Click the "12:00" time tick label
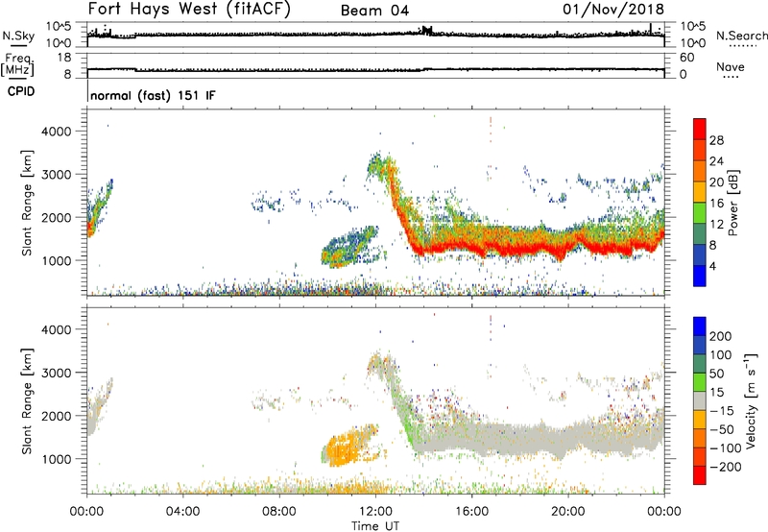768x532 pixels. coord(375,512)
